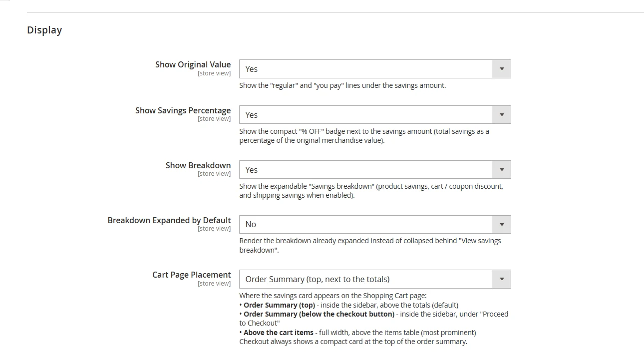Click "Where the savings card appears" help line
Viewport: 644px width, 361px height.
point(333,296)
